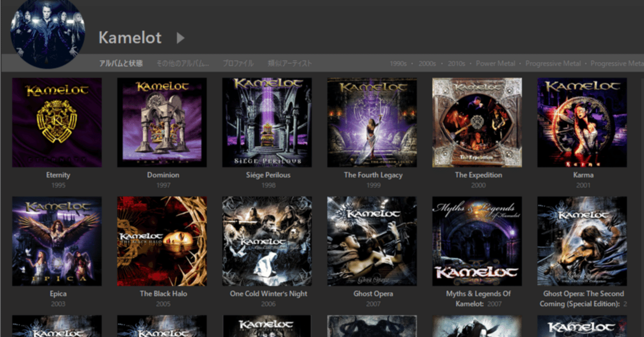This screenshot has width=644, height=337.
Task: Open the Eternity album cover
Action: pyautogui.click(x=57, y=122)
